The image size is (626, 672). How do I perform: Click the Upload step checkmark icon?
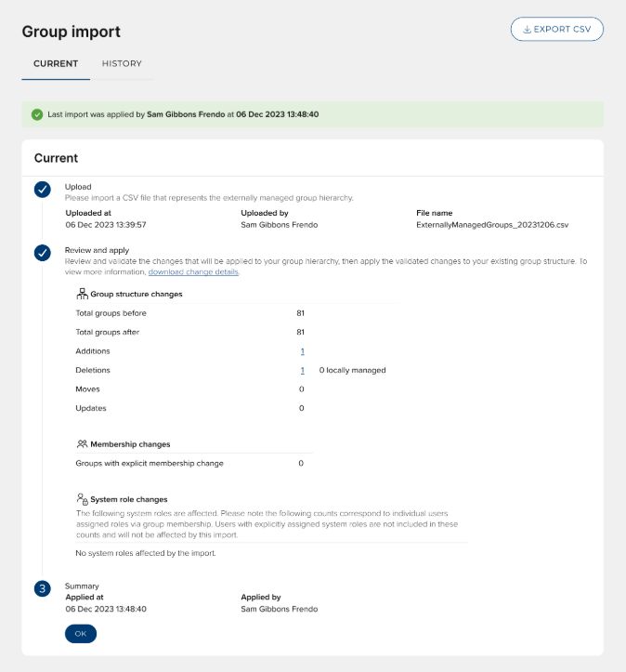[x=43, y=190]
